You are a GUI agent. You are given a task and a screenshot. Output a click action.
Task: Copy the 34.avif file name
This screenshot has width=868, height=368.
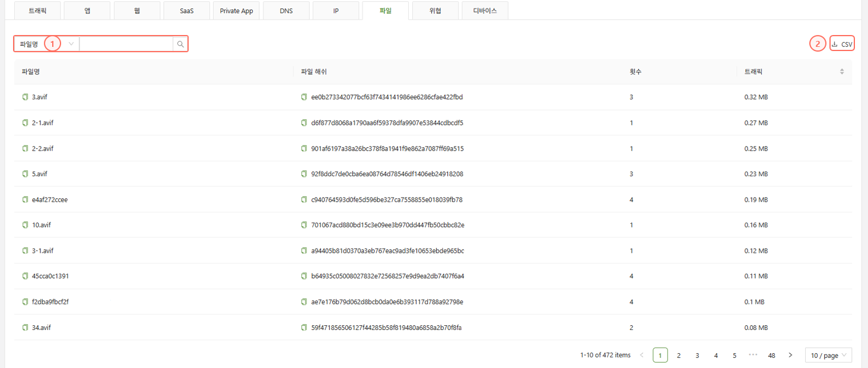click(25, 328)
